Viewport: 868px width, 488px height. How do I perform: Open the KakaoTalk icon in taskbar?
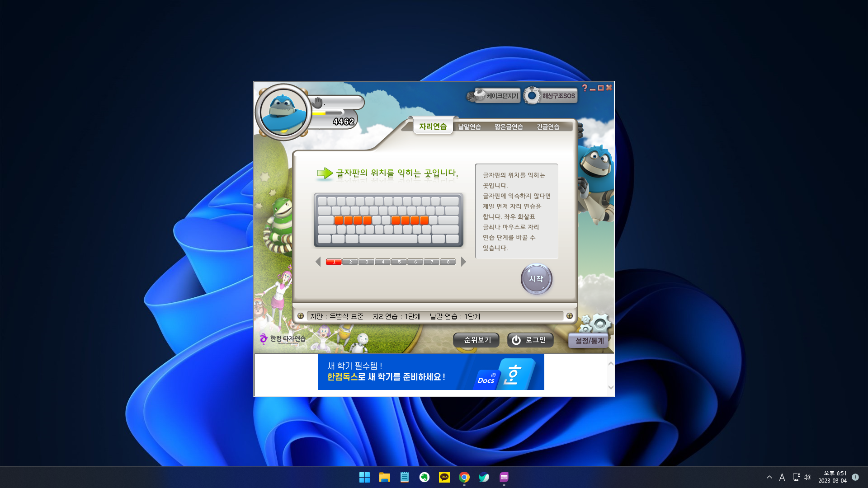pyautogui.click(x=444, y=477)
